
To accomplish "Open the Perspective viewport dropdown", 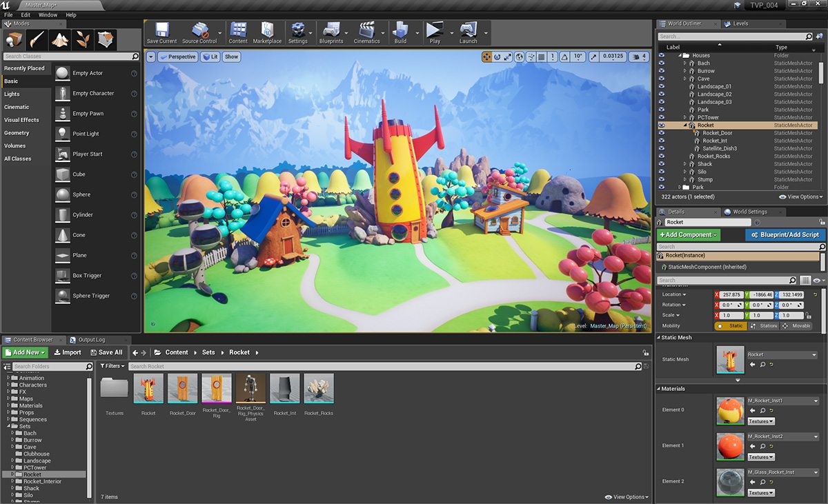I will [x=177, y=57].
